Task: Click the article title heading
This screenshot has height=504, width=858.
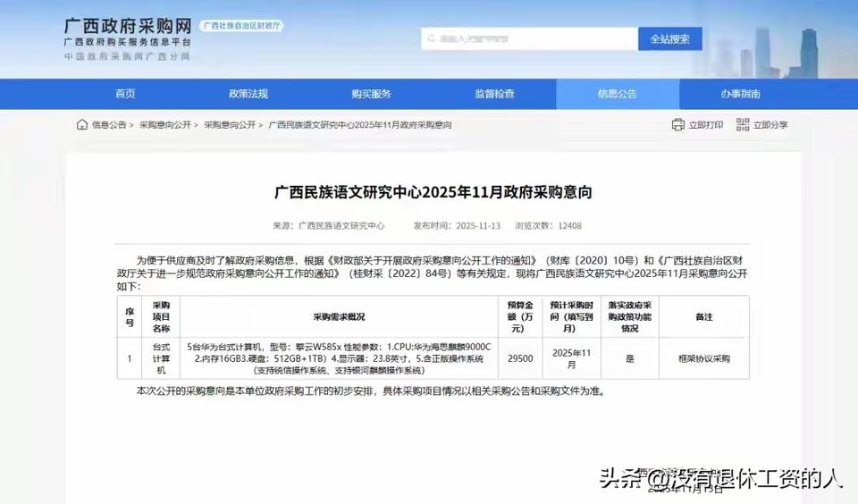Action: [433, 192]
